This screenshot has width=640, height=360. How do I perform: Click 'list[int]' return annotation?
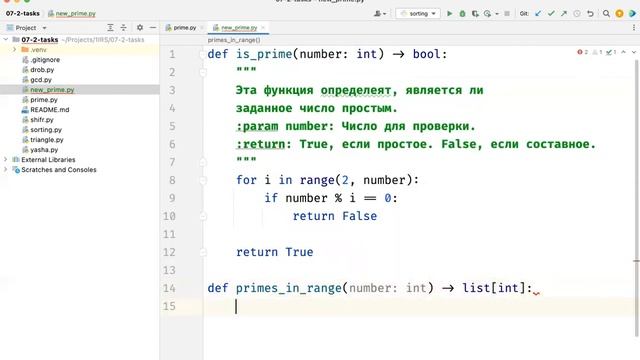click(493, 288)
